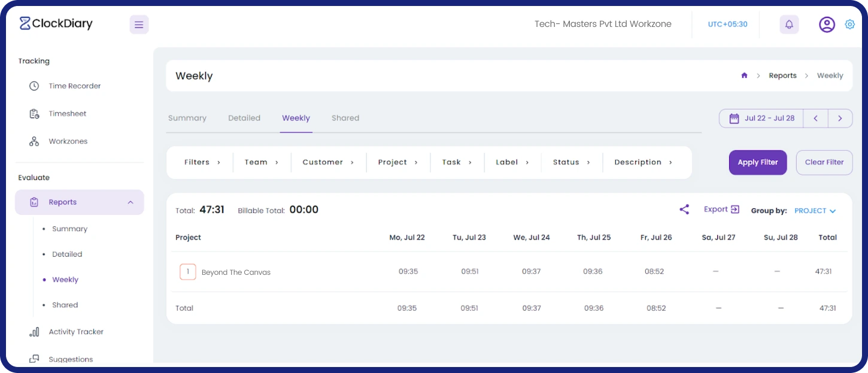
Task: Expand the Description filter
Action: click(644, 162)
